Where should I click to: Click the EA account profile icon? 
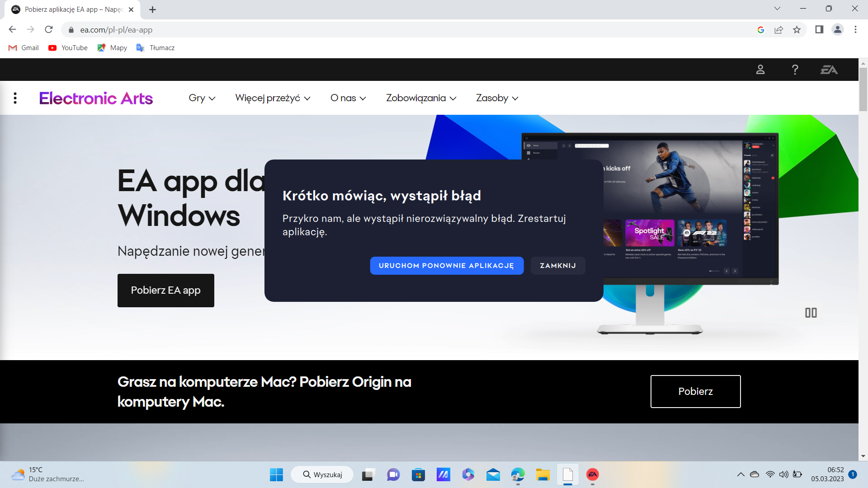click(x=760, y=70)
